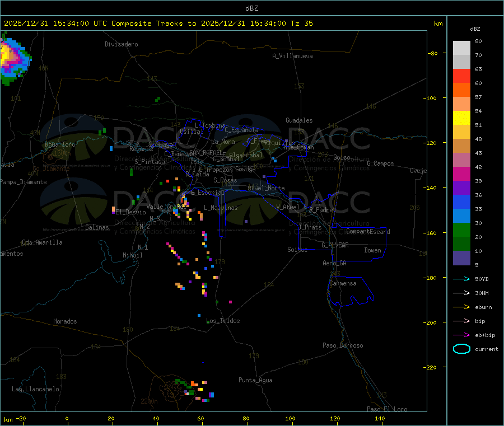The width and height of the screenshot is (504, 426).
Task: Click the magenta eb+bip arrow in legend
Action: [461, 335]
